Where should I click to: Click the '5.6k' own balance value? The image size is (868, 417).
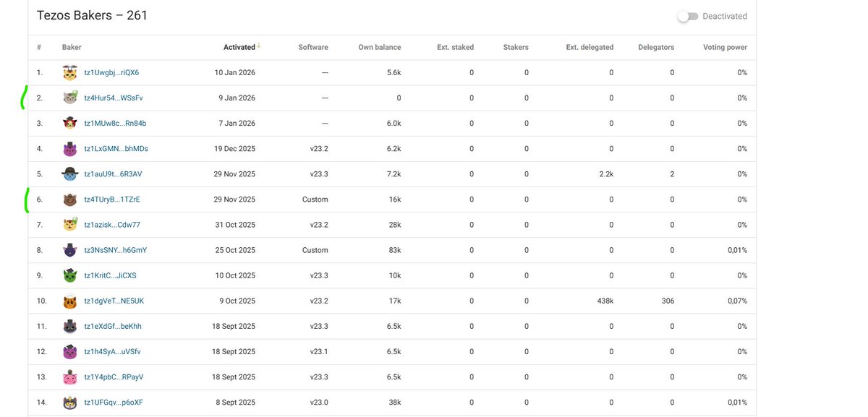coord(393,72)
